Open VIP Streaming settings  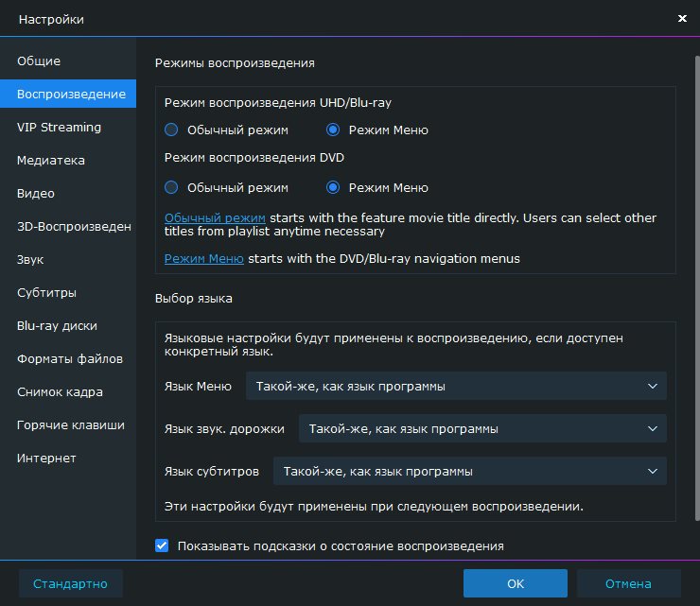click(68, 128)
